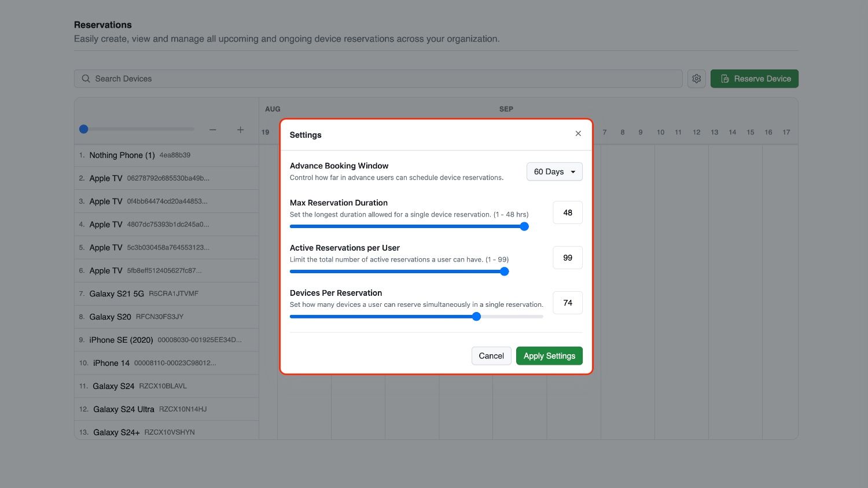Click the Active Reservations per User slider handle

point(504,271)
